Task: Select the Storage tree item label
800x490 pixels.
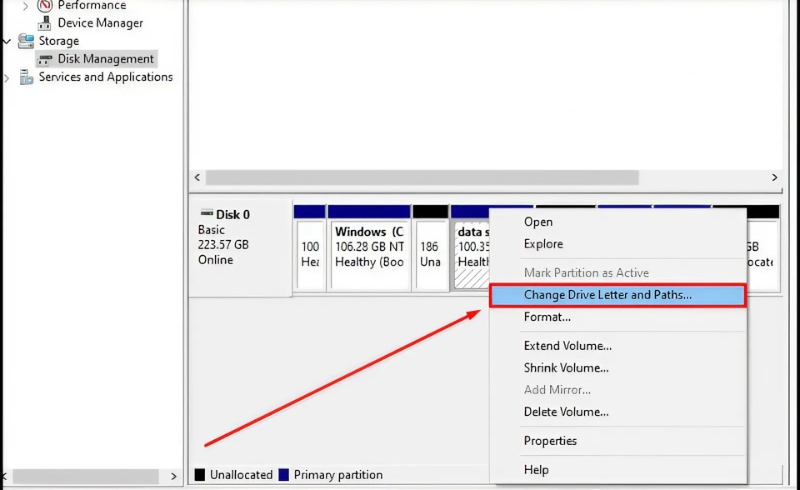Action: point(59,41)
